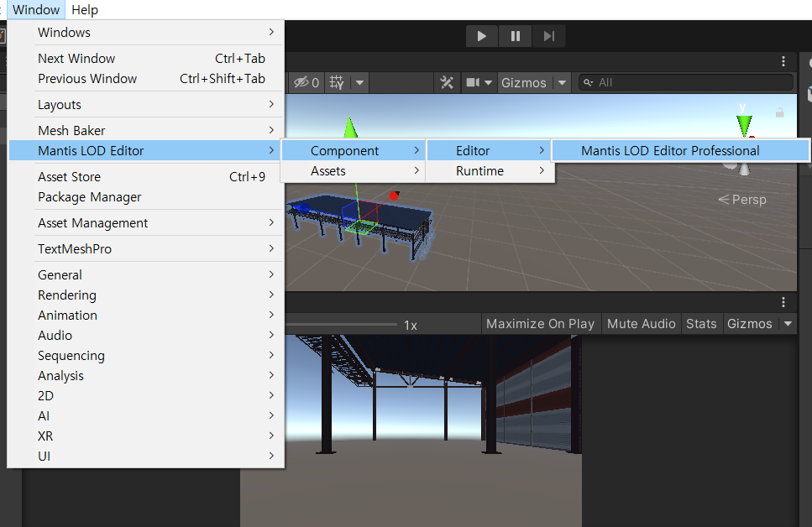Expand the Mesh Baker submenu
Viewport: 812px width, 527px height.
145,130
